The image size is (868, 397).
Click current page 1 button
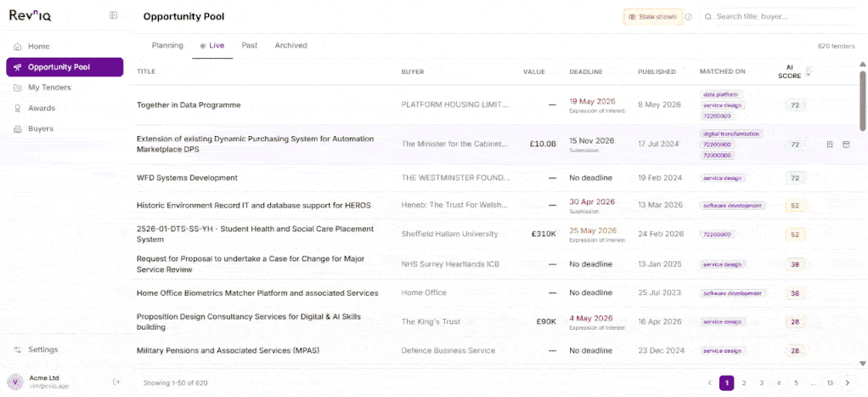tap(726, 383)
